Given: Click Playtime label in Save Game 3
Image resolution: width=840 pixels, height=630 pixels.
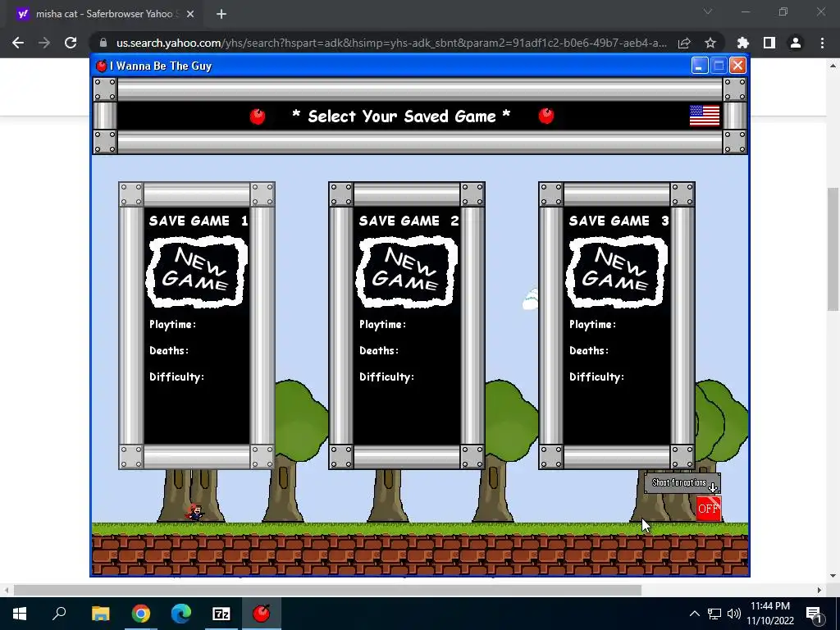Looking at the screenshot, I should pos(592,325).
